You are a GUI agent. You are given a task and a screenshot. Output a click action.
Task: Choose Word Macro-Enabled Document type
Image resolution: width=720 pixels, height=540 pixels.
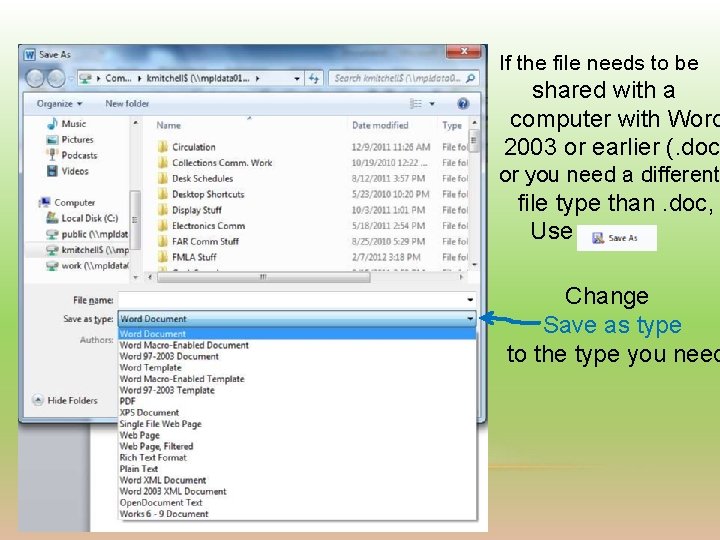(297, 345)
